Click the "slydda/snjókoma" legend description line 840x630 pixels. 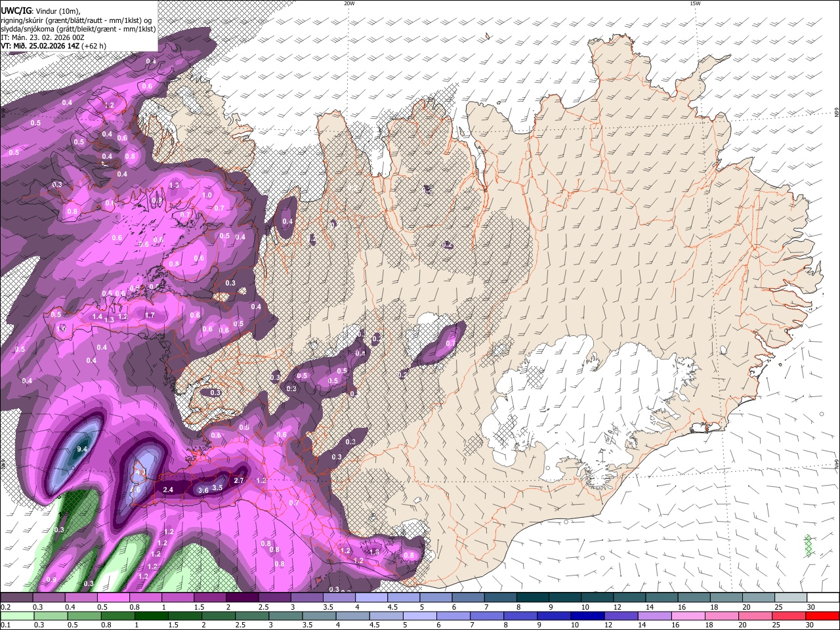coord(78,28)
